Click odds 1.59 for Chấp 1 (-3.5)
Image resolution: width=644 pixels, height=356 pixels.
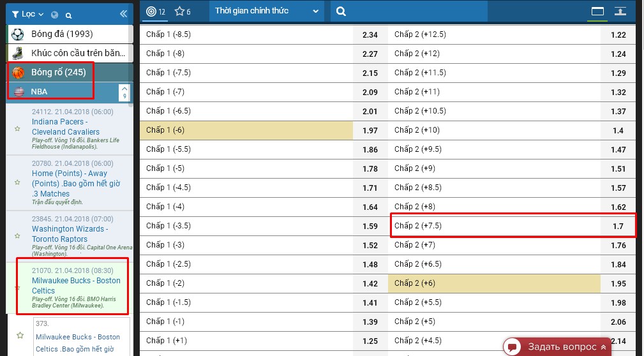[x=370, y=226]
